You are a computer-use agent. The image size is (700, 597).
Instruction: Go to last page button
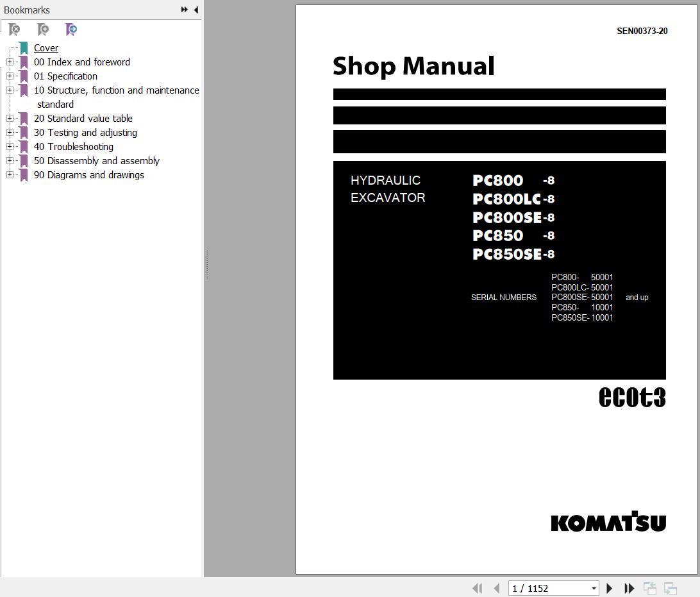[629, 588]
